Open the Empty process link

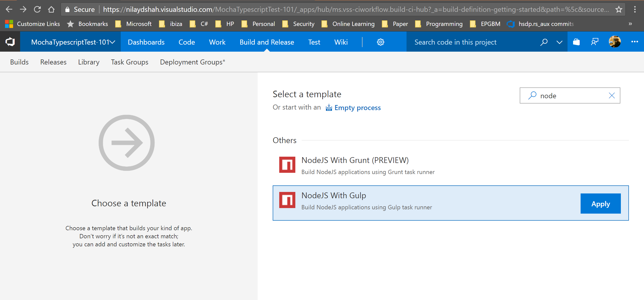click(x=357, y=107)
